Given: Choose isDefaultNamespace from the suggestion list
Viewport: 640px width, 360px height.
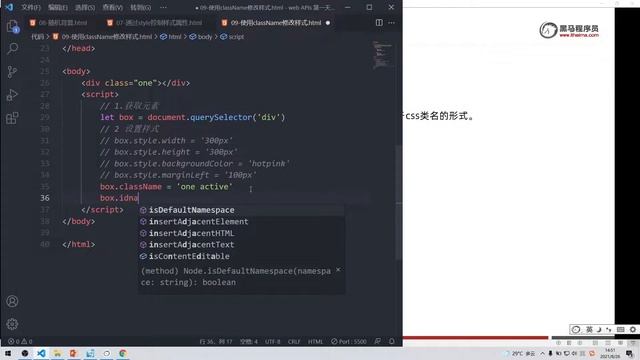Looking at the screenshot, I should [242, 210].
